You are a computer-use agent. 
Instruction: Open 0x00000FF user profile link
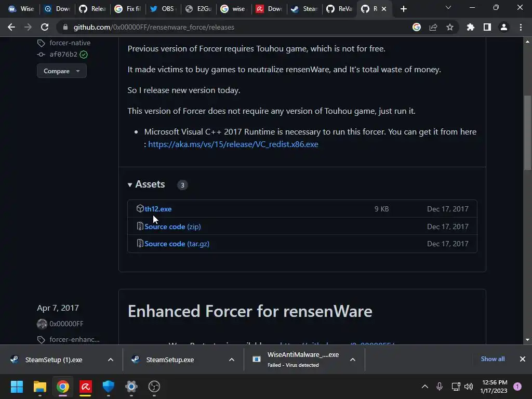[x=66, y=324]
